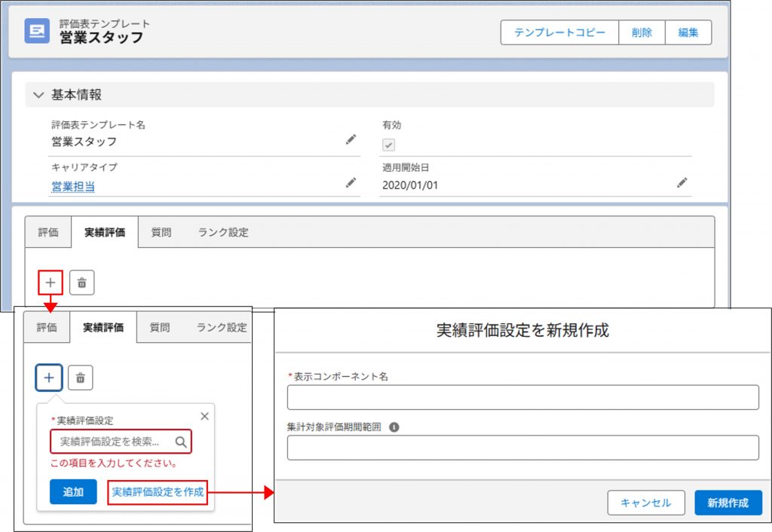Click the pencil icon next to キャリアタイプ
772x532 pixels.
(x=351, y=182)
